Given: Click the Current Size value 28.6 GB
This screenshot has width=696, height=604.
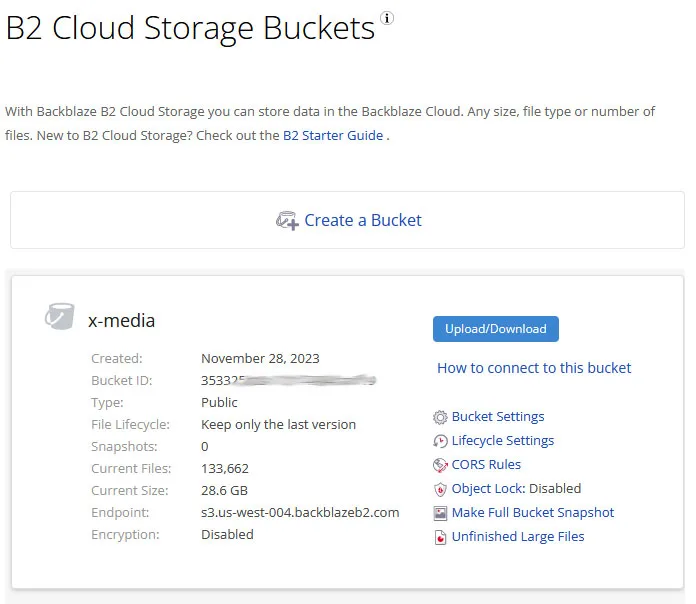Looking at the screenshot, I should tap(224, 491).
